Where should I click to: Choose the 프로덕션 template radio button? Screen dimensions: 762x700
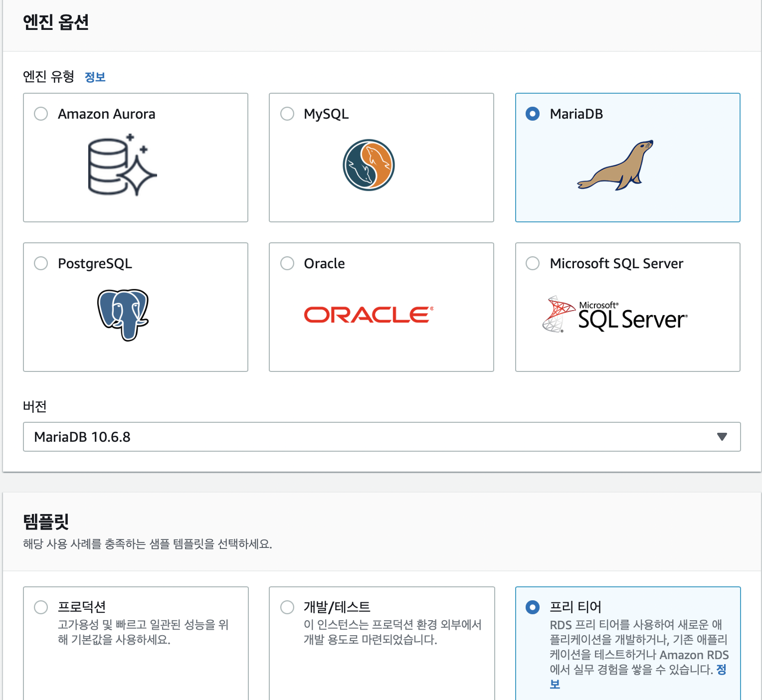41,607
